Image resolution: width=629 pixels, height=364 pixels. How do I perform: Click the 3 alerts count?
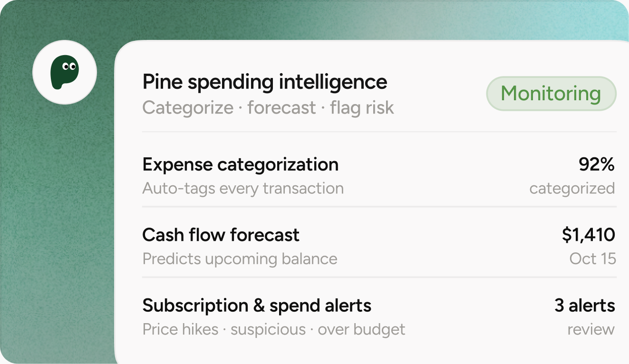(x=585, y=305)
